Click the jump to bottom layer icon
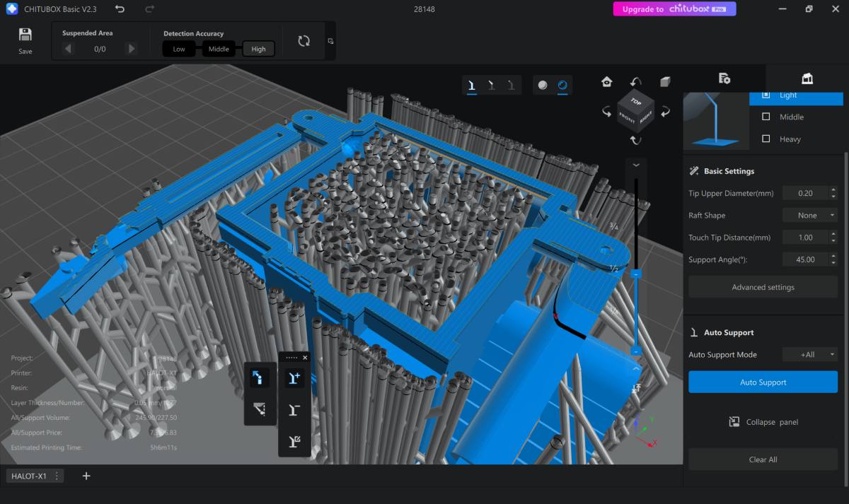The image size is (849, 504). 636,388
